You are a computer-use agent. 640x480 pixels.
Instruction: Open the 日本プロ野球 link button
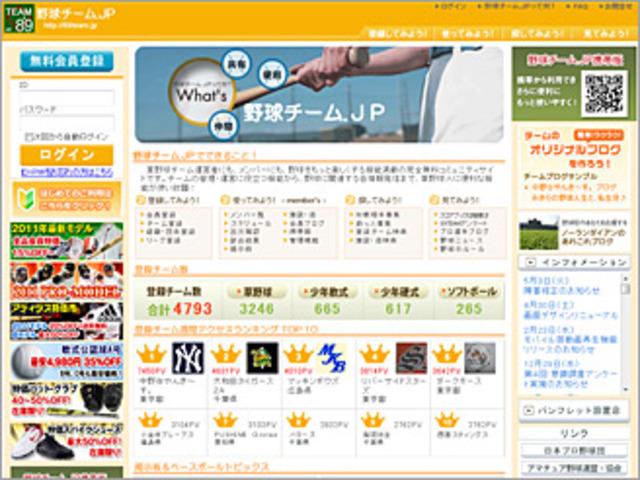click(x=574, y=451)
